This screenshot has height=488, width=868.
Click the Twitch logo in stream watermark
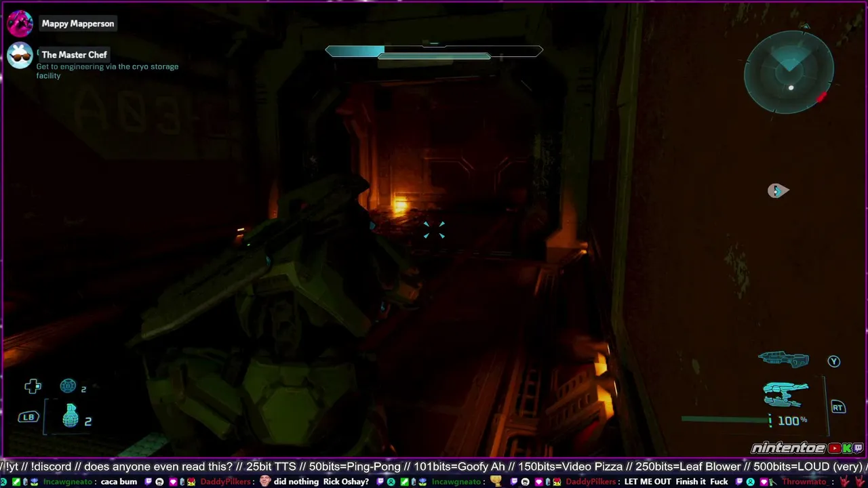pos(859,448)
